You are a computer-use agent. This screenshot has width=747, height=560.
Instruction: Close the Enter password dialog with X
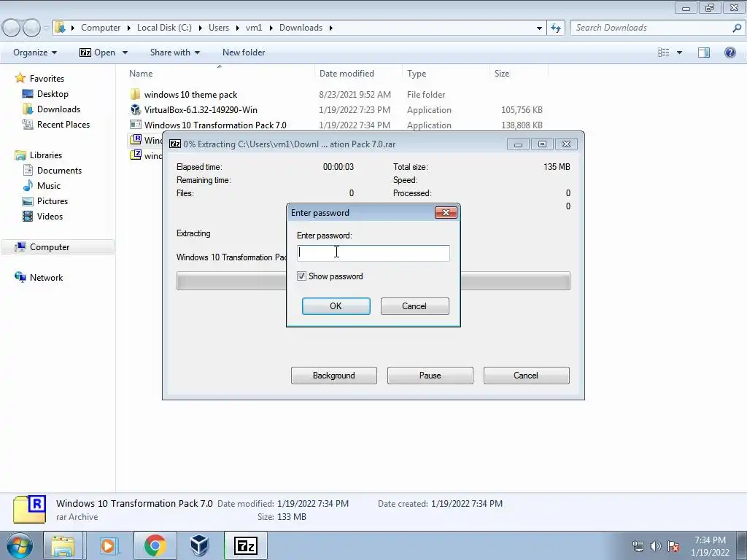coord(446,212)
